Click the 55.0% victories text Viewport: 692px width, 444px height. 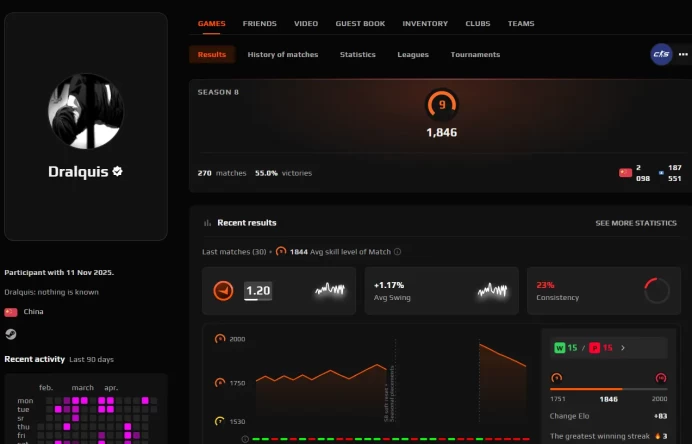pos(283,173)
